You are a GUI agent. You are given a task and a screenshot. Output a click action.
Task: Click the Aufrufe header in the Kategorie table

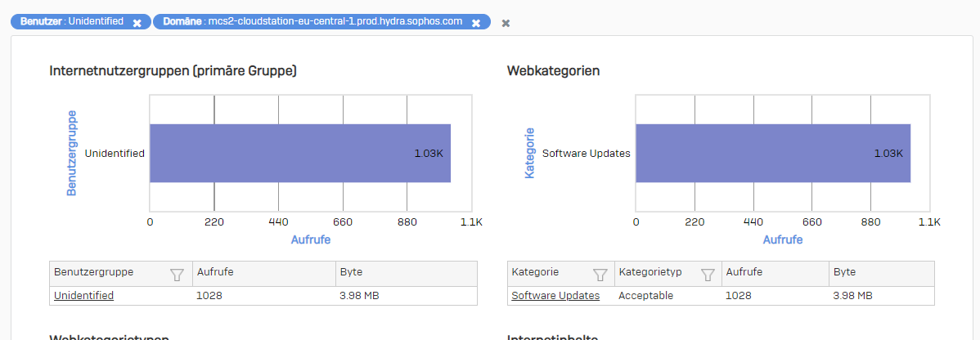point(744,272)
